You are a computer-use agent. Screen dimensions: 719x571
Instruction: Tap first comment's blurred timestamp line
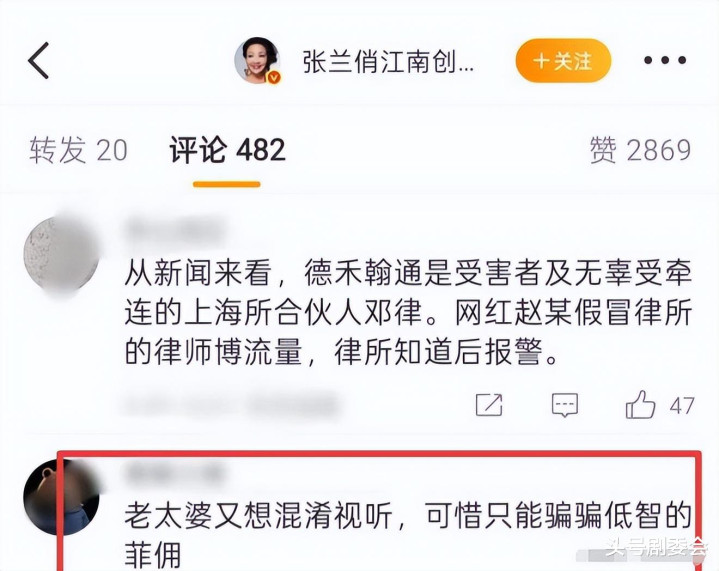pos(231,405)
